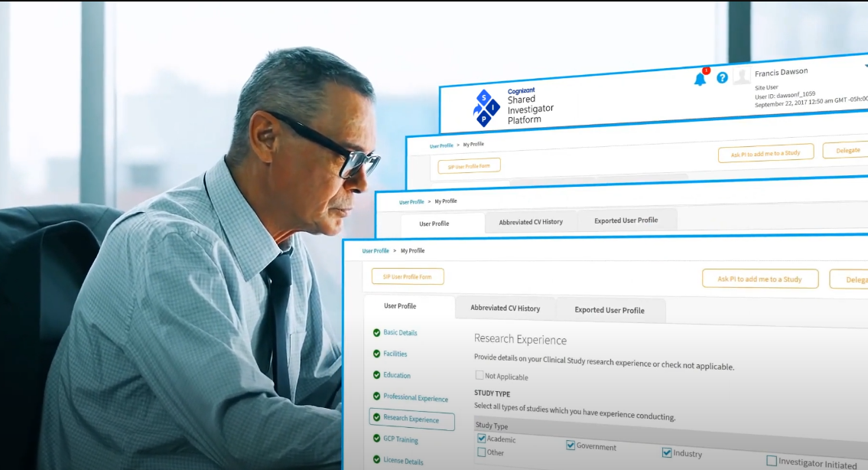Uncheck the Academic study type

point(482,439)
